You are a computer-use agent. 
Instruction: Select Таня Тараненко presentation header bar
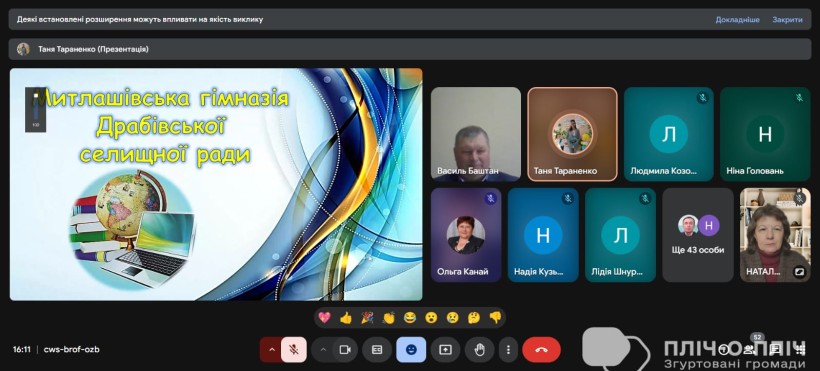tap(410, 49)
